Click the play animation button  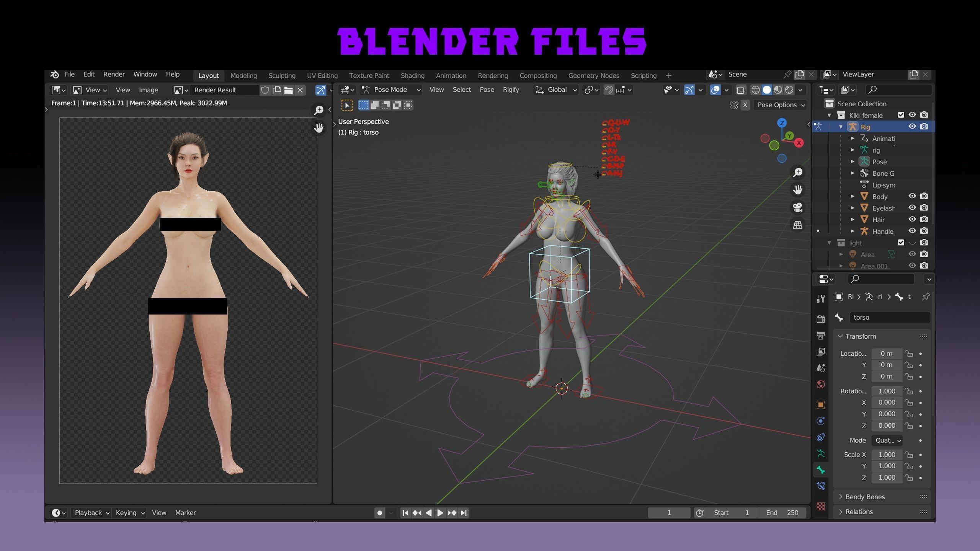coord(440,513)
